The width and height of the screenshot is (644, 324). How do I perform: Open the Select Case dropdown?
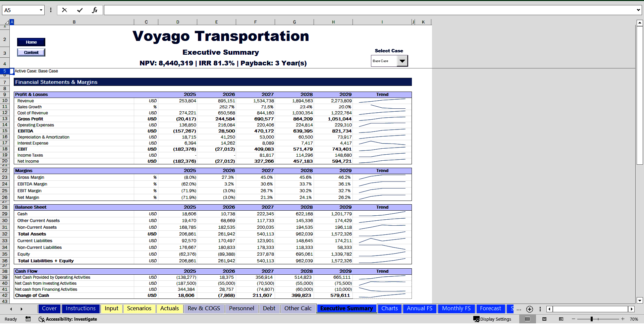pyautogui.click(x=402, y=61)
